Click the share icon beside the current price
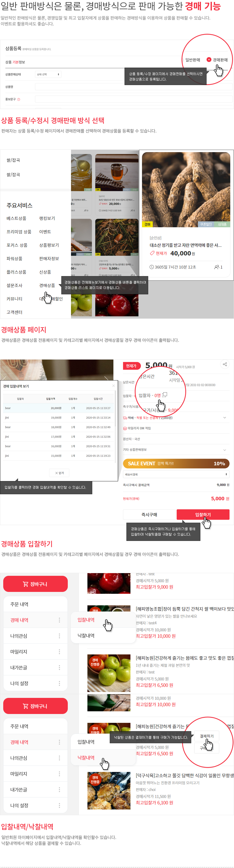234x868 pixels. [x=225, y=364]
